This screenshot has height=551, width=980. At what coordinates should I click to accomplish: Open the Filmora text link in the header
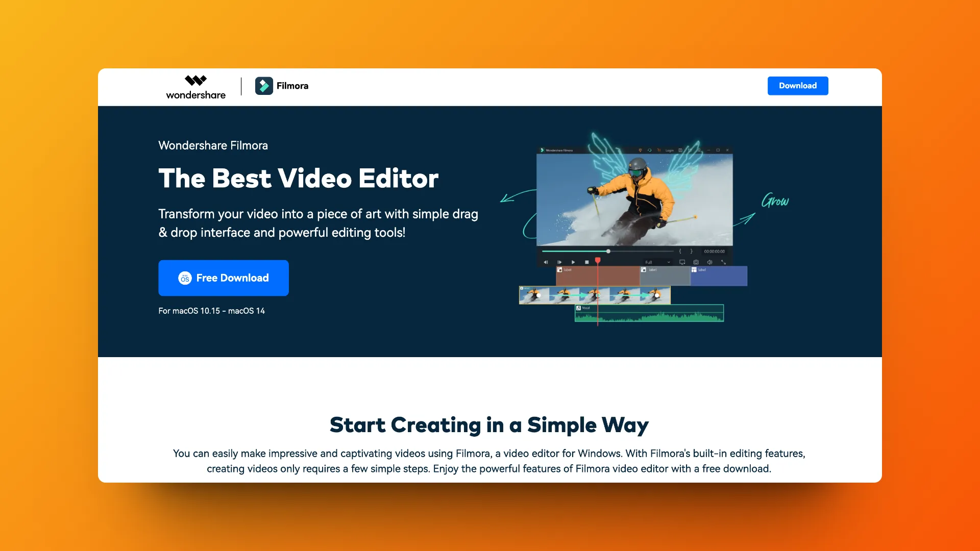pyautogui.click(x=292, y=86)
